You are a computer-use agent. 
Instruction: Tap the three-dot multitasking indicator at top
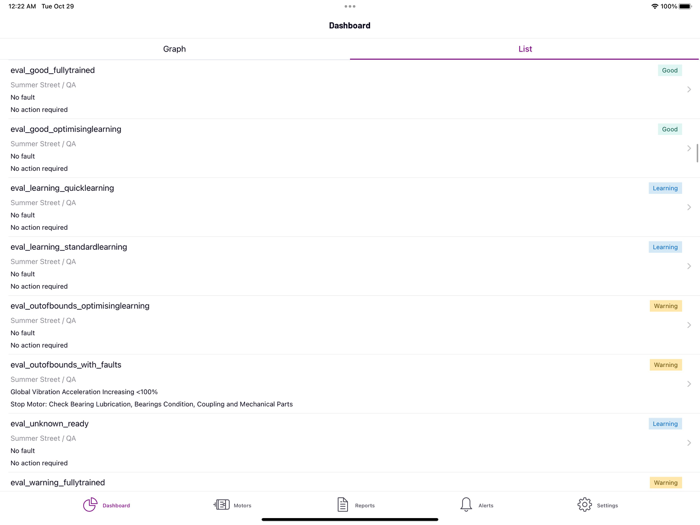[350, 6]
